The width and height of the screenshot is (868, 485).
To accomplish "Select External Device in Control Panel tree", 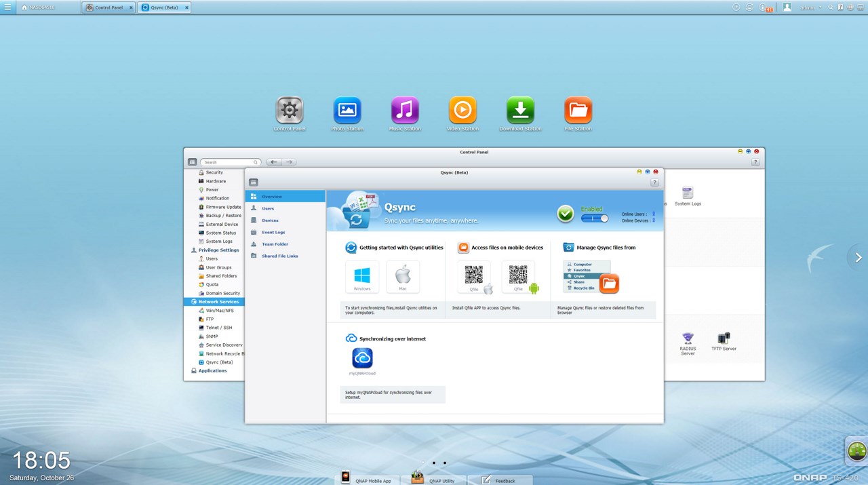I will tap(222, 225).
